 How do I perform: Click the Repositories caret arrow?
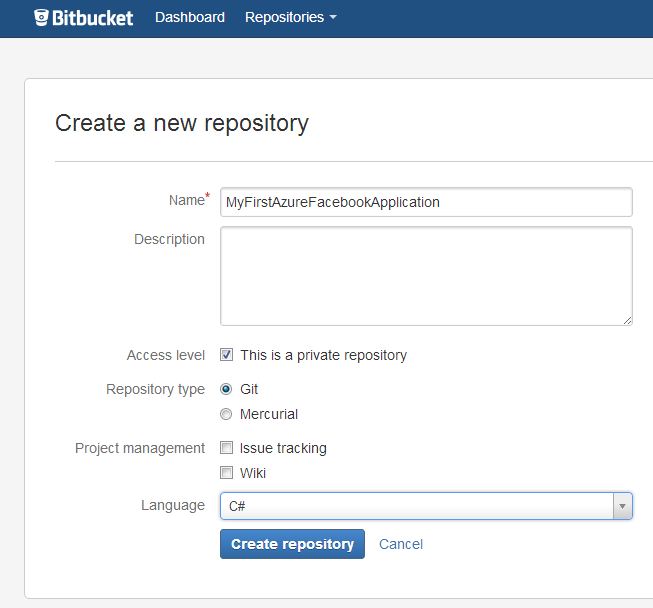[x=333, y=18]
